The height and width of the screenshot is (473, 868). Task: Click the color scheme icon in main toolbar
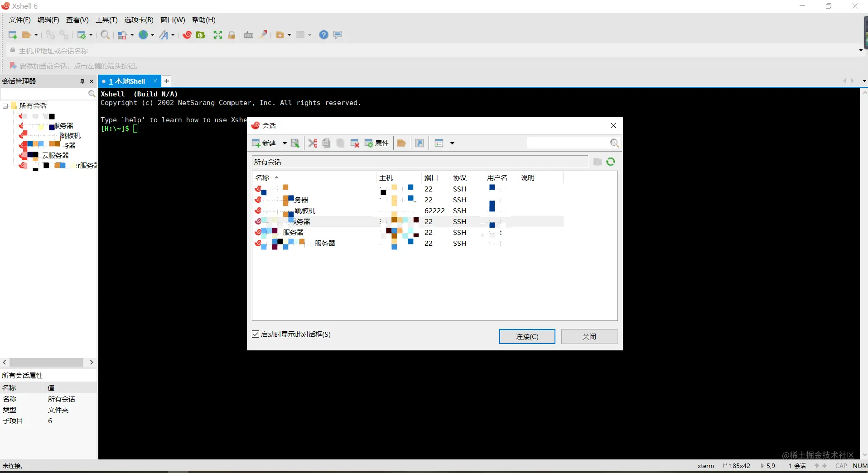(122, 35)
